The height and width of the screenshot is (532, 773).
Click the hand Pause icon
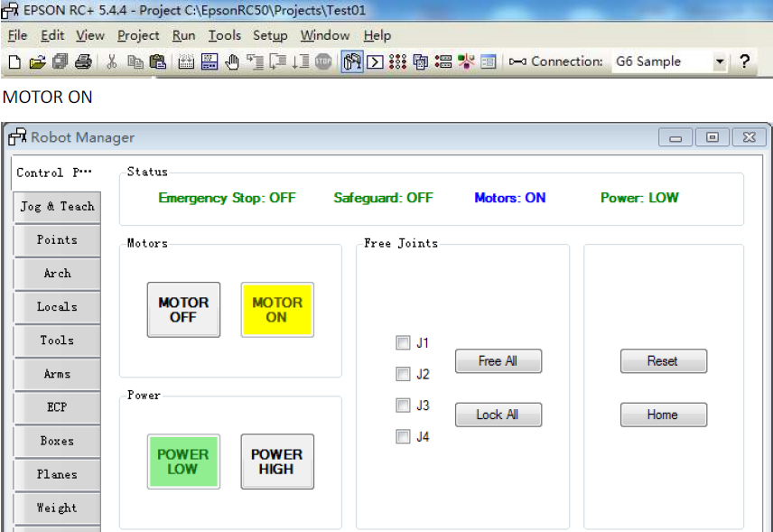[232, 61]
